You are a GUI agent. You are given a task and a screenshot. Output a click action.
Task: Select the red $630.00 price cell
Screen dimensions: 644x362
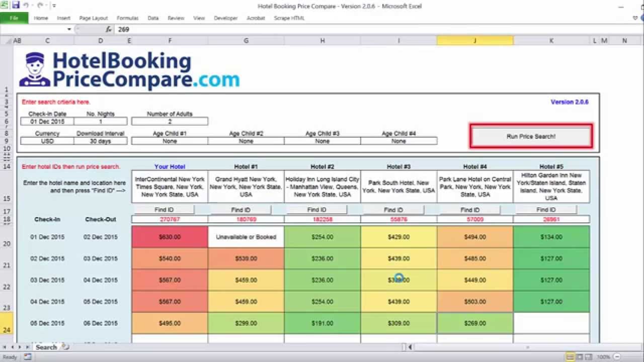tap(170, 237)
